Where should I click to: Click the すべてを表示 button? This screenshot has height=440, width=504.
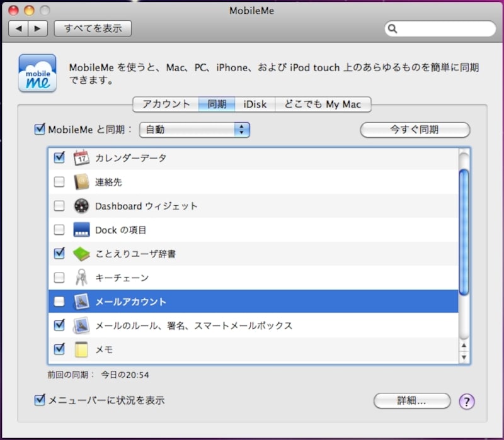[93, 28]
